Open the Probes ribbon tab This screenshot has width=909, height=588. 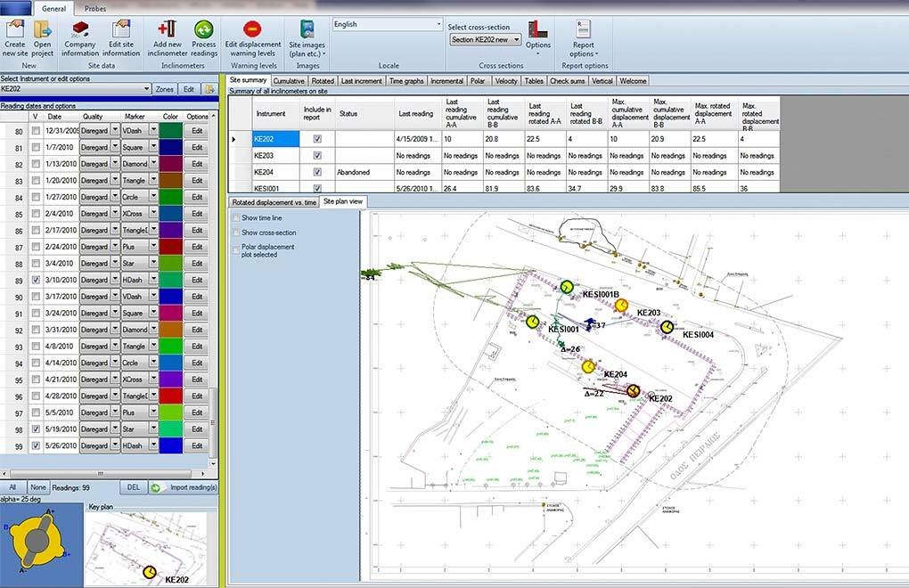pyautogui.click(x=95, y=8)
